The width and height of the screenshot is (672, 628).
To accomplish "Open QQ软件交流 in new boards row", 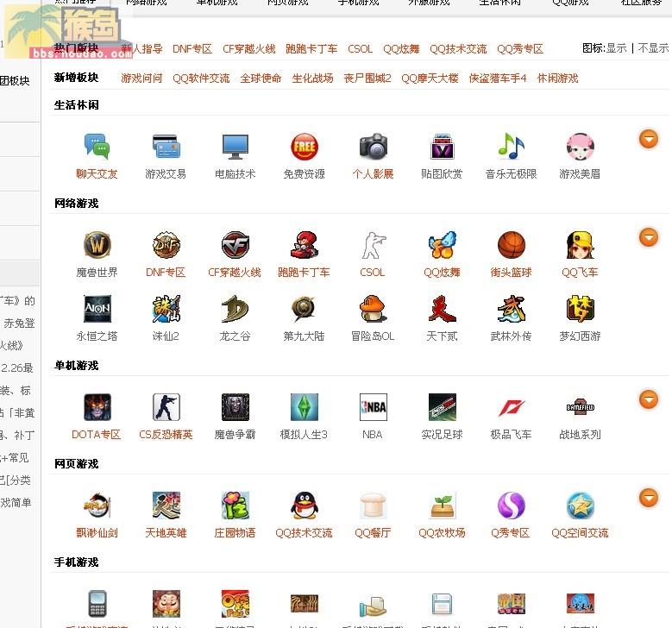I will [x=201, y=78].
